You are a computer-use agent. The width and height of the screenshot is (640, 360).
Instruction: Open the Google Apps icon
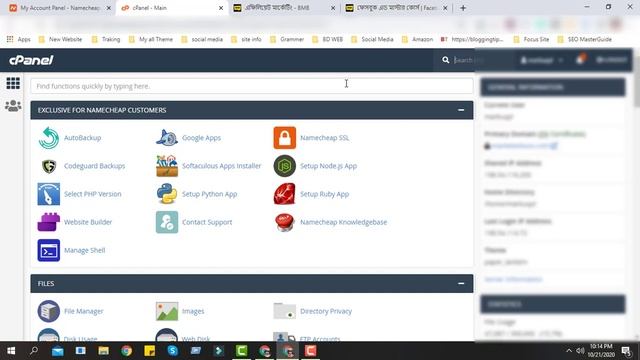tap(167, 138)
